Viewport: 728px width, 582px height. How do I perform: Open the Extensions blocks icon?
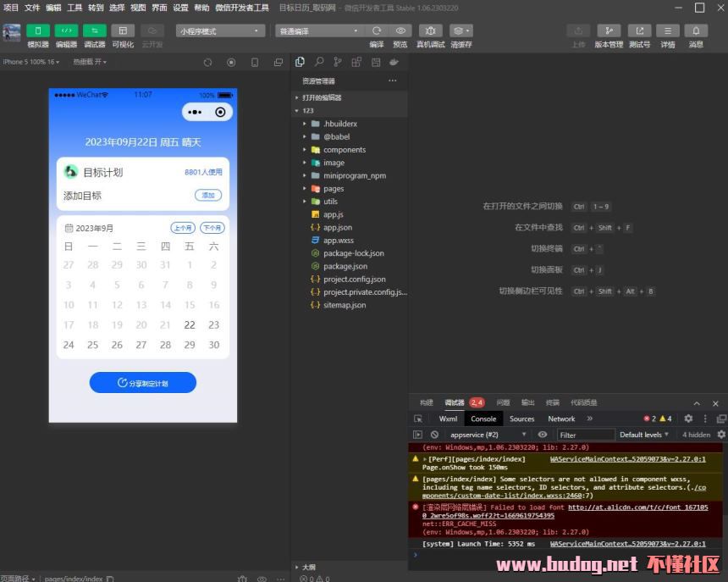tap(356, 62)
